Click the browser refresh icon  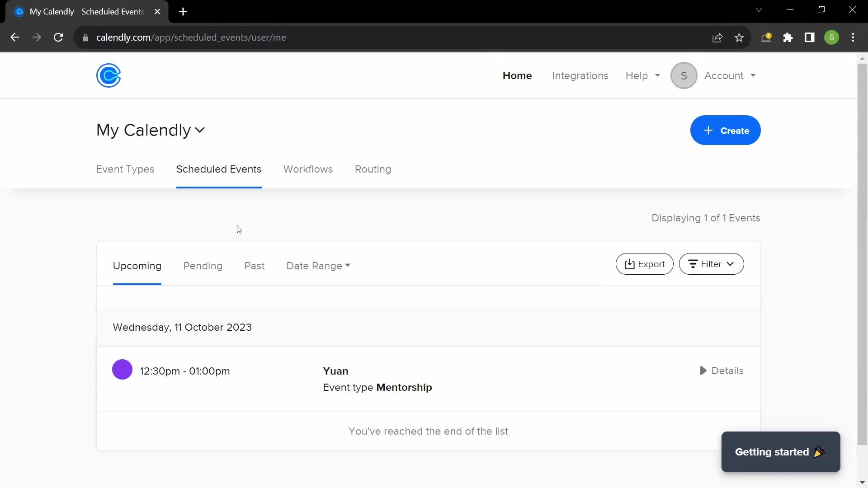point(58,37)
